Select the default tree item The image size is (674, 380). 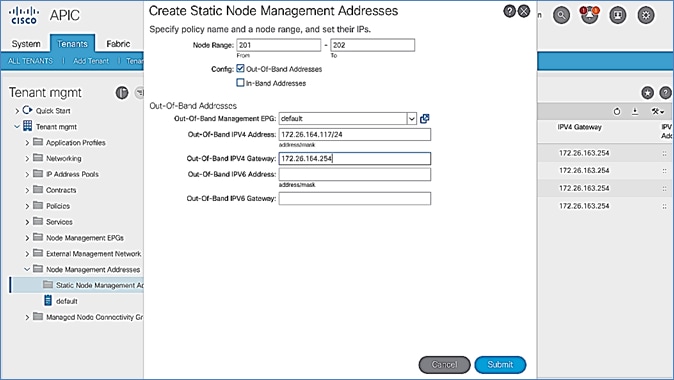tap(67, 301)
